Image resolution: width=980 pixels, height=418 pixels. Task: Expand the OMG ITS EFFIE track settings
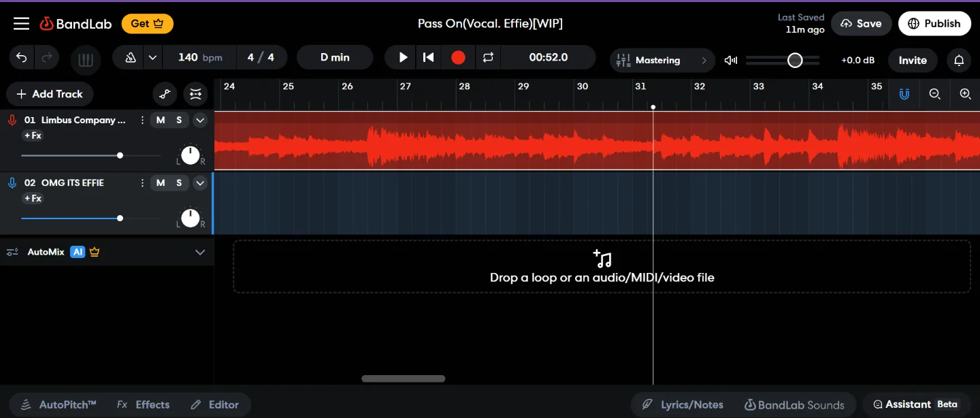click(x=200, y=183)
